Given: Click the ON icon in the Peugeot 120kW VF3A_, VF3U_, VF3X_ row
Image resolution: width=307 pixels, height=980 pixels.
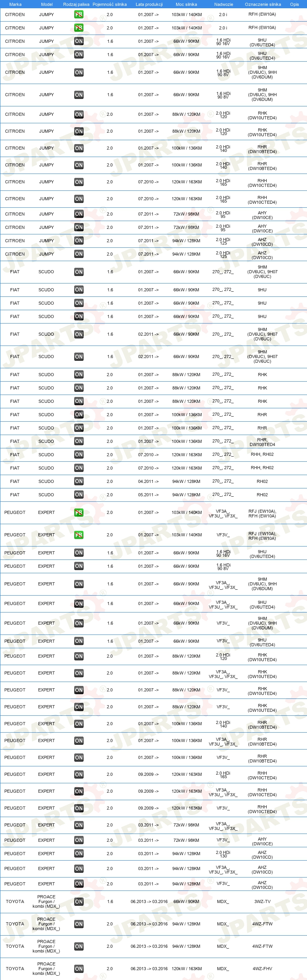Looking at the screenshot, I should [79, 791].
